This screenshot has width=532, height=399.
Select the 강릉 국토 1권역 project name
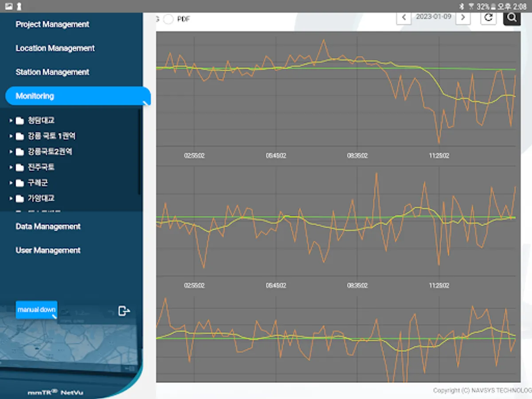point(51,136)
